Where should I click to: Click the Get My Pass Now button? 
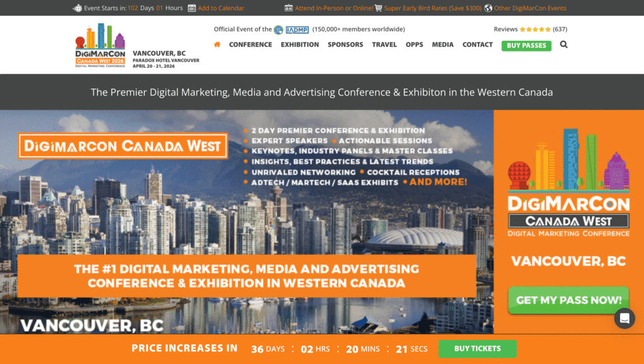pos(569,300)
